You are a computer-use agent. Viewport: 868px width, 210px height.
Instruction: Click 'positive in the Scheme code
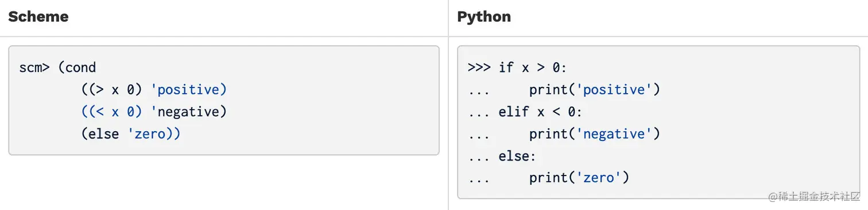tap(188, 90)
